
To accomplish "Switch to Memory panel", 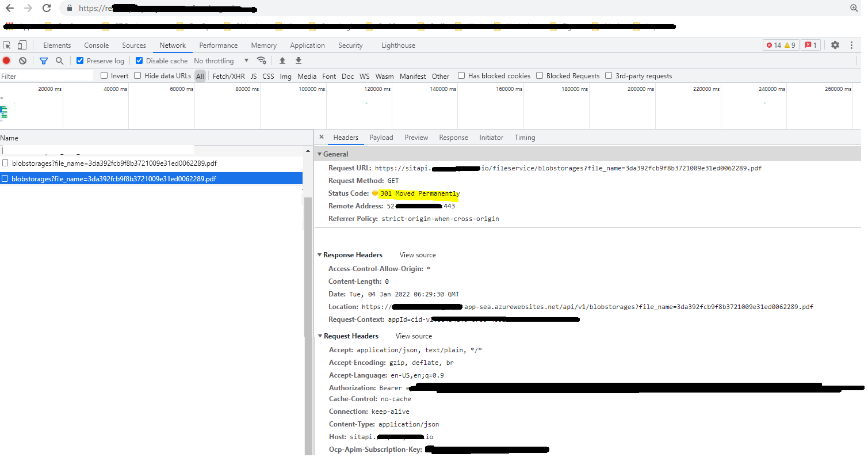I will coord(263,45).
